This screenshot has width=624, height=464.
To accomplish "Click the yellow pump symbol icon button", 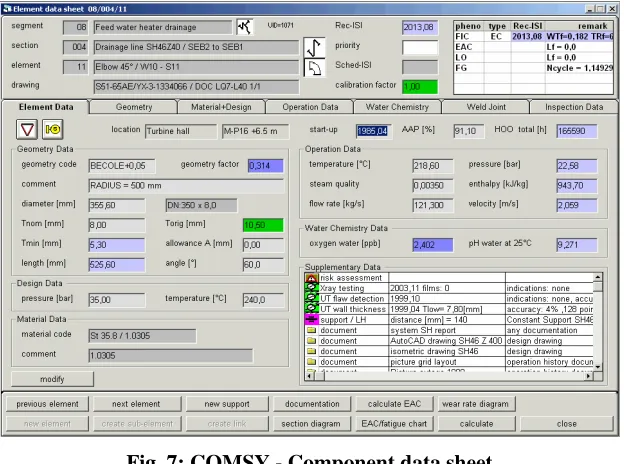I will coord(53,129).
